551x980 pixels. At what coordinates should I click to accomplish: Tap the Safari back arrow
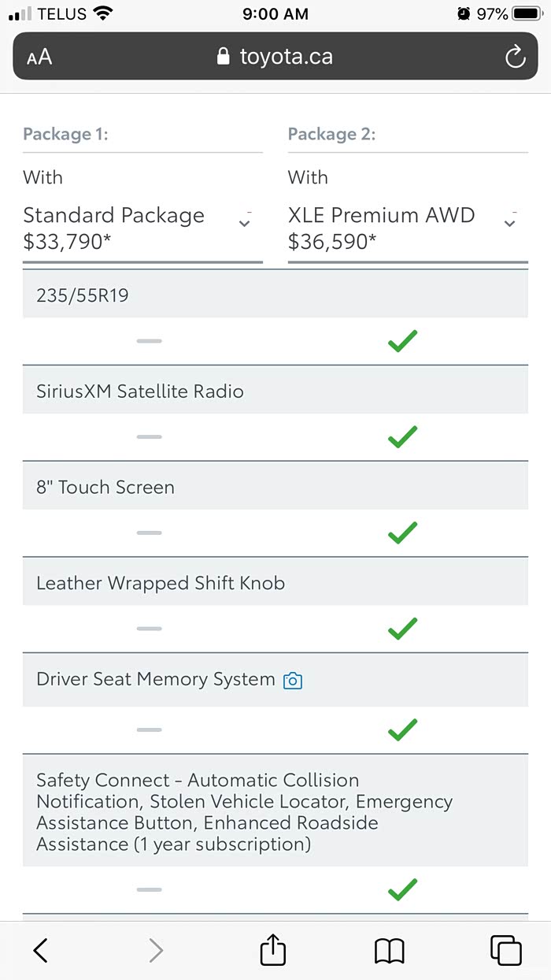[41, 951]
